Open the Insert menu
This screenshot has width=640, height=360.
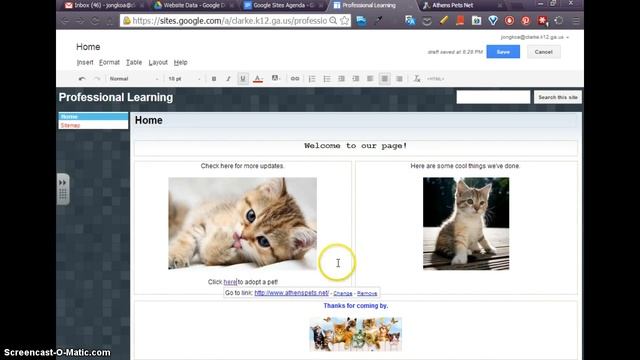click(85, 62)
